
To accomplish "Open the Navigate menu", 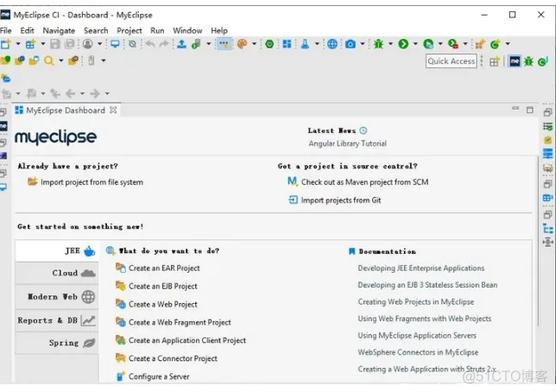I will pyautogui.click(x=59, y=30).
